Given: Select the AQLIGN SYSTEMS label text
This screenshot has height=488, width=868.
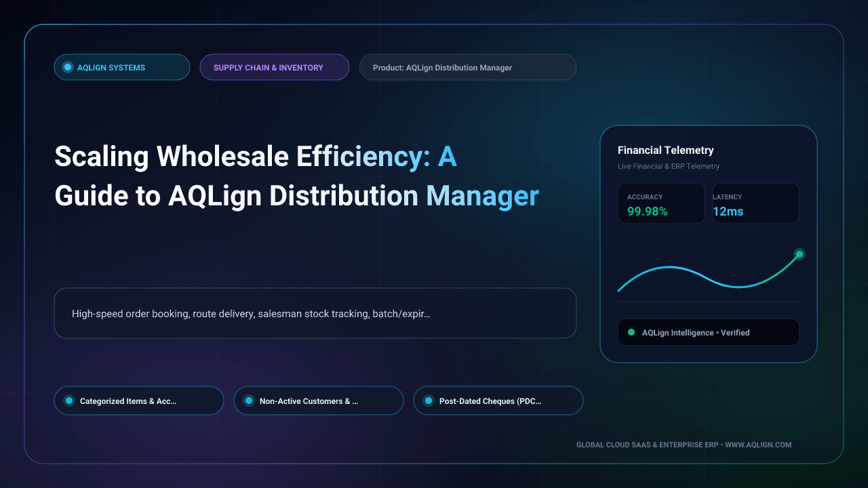Looking at the screenshot, I should coord(111,68).
